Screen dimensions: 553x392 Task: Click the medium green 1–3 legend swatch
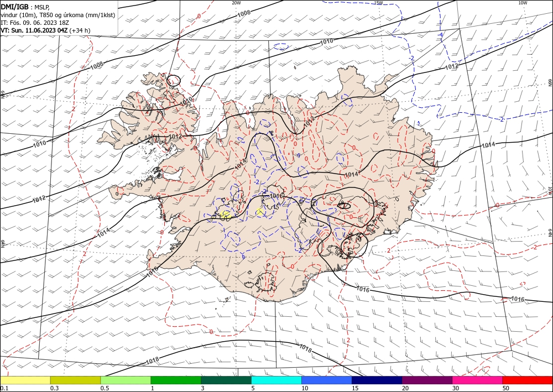point(176,380)
